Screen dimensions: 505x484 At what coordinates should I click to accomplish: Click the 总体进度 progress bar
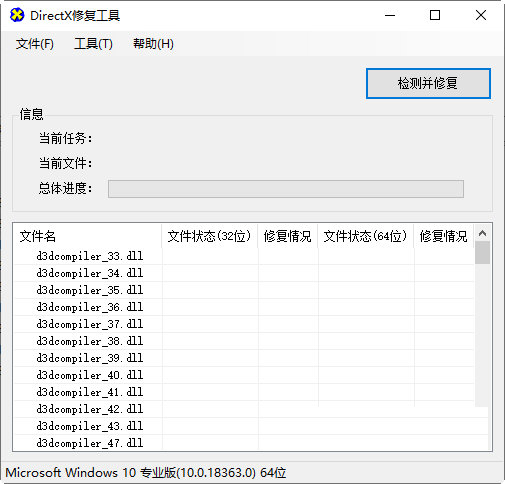pyautogui.click(x=286, y=189)
